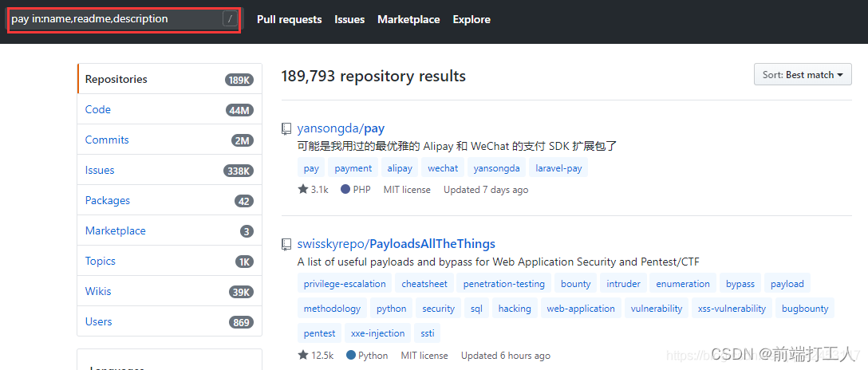Select the Code results filter

(169, 109)
